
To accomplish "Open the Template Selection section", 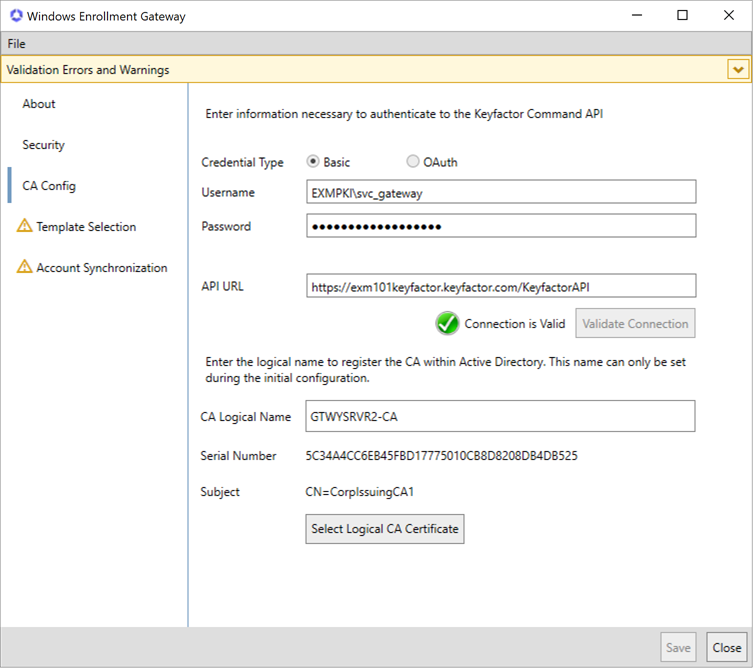I will coord(86,227).
